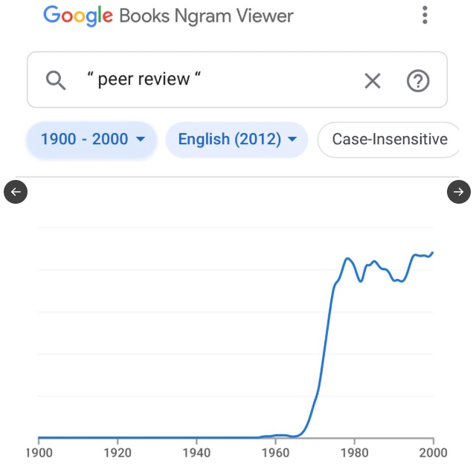Open the 1900 - 2000 year range dropdown
This screenshot has height=464, width=476.
pos(92,139)
